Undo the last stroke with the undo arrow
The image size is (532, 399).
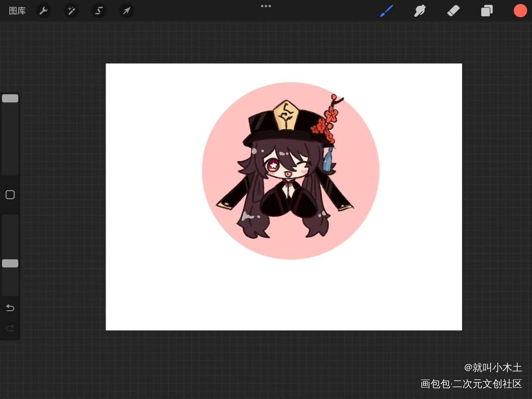click(10, 308)
